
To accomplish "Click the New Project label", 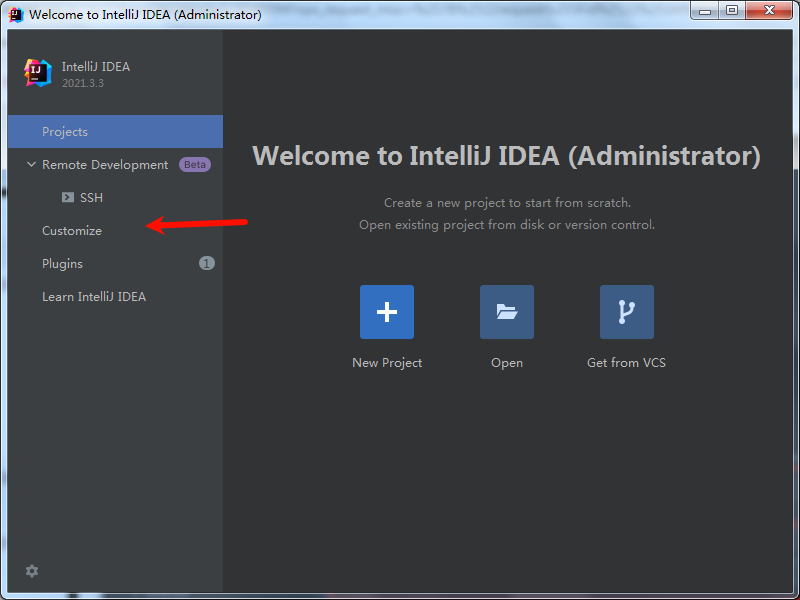I will click(x=387, y=363).
